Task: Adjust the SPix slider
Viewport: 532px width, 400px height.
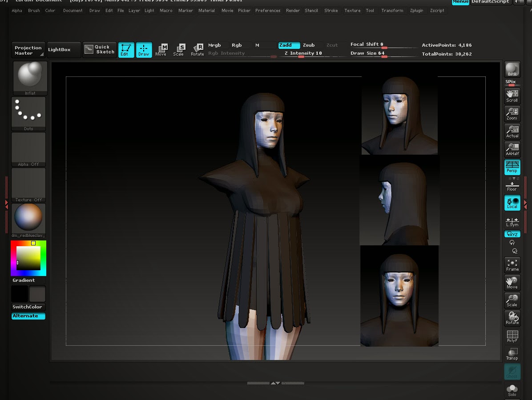Action: point(512,83)
